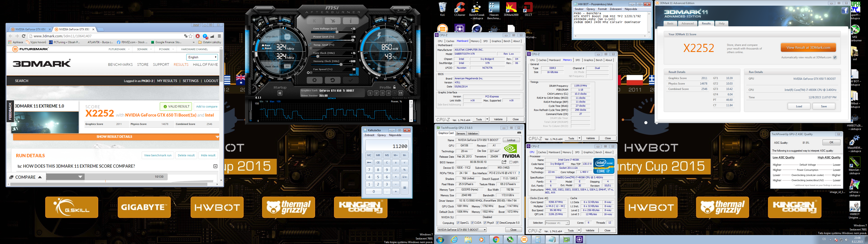Open the Caches tab in bottom CPU-Z window
Screen dimensions: 868x244
542,152
